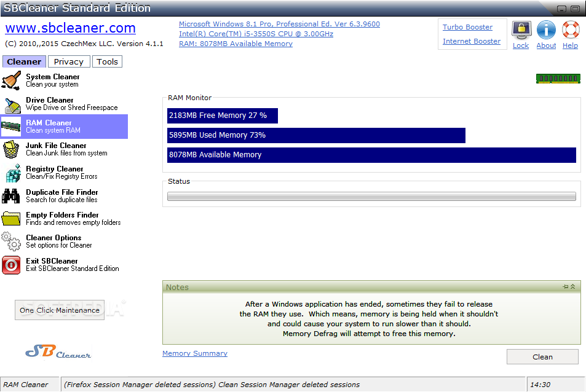
Task: Maximize the SBCleaner window
Action: tap(576, 9)
